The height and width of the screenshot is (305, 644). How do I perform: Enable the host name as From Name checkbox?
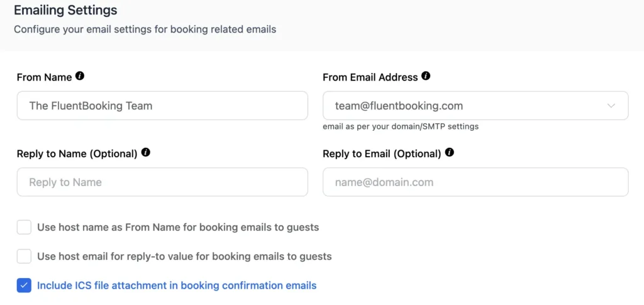pyautogui.click(x=25, y=227)
